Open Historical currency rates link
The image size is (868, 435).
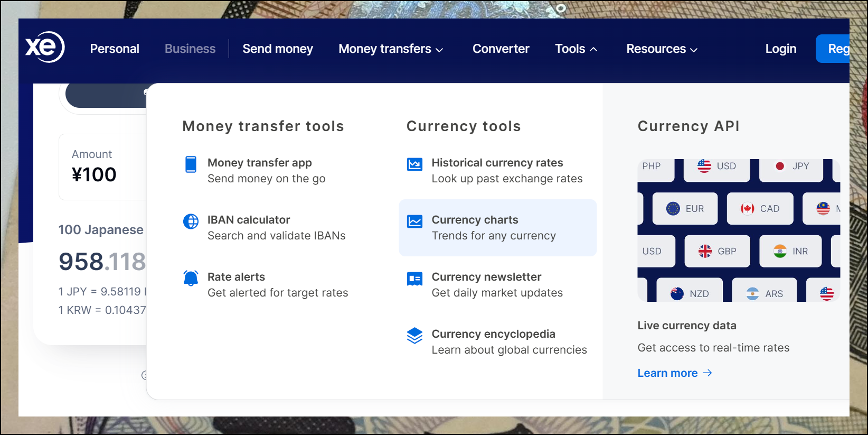497,163
